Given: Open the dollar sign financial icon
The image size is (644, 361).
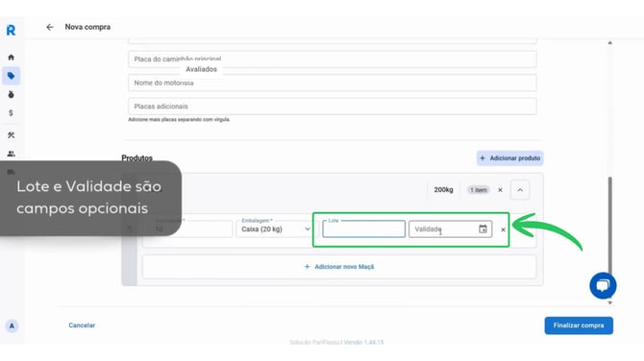Looking at the screenshot, I should (12, 113).
